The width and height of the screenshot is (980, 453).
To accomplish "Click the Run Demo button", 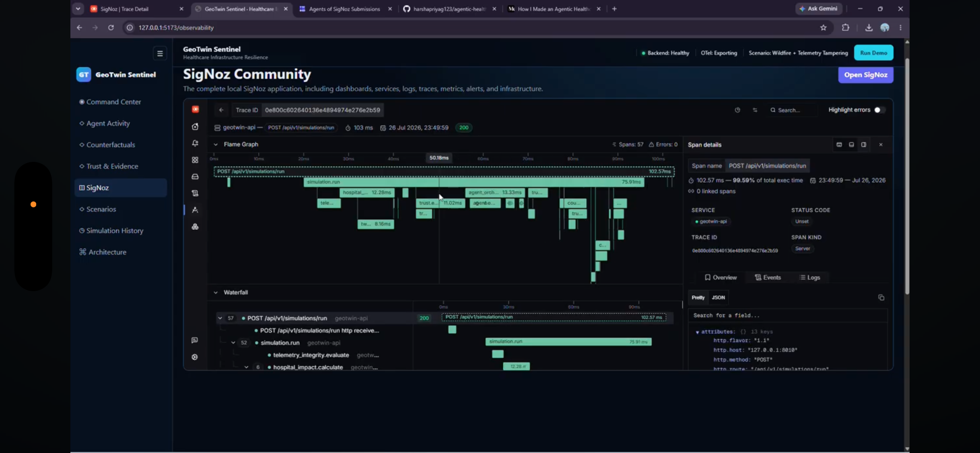I will (x=873, y=53).
